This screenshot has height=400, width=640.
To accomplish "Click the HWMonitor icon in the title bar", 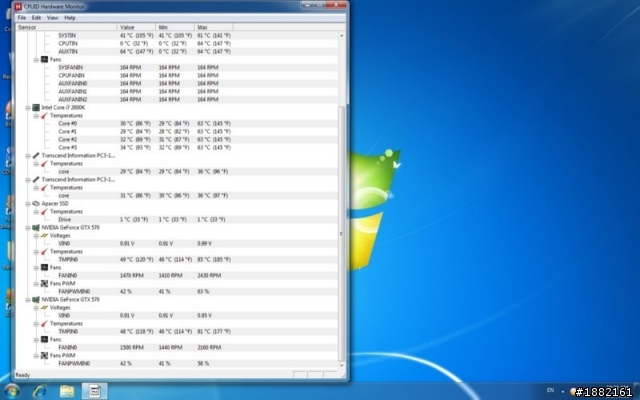I will (18, 7).
